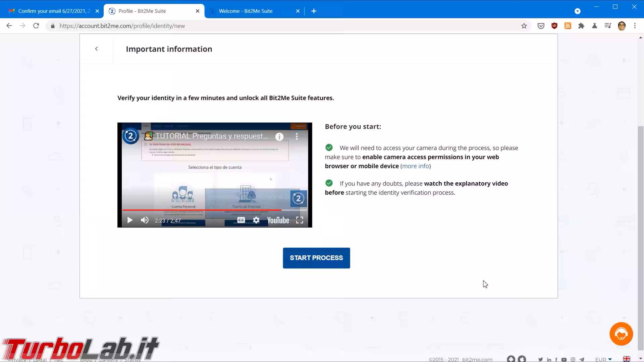Enter fullscreen mode on video

point(300,220)
